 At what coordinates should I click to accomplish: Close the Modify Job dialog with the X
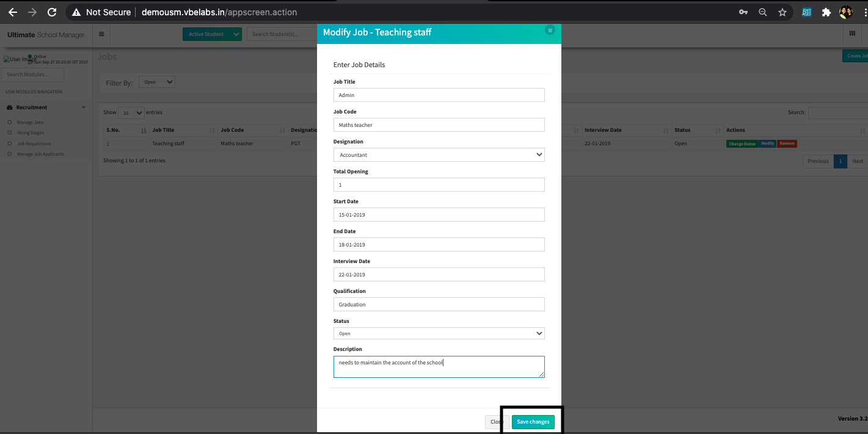point(550,30)
